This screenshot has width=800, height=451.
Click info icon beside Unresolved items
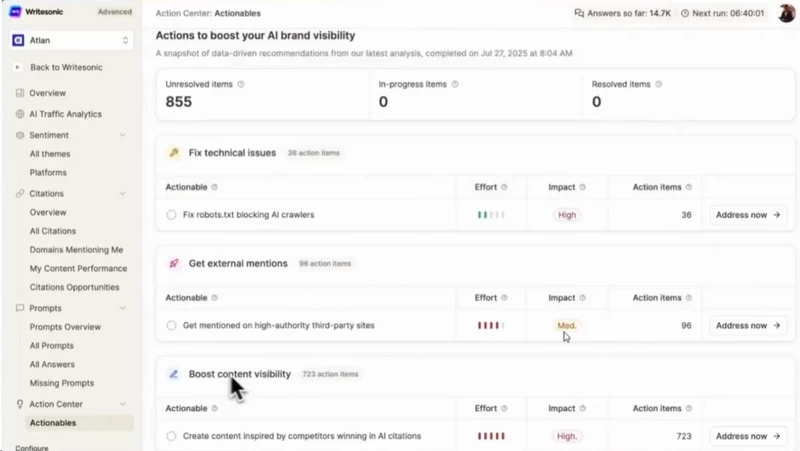coord(241,84)
